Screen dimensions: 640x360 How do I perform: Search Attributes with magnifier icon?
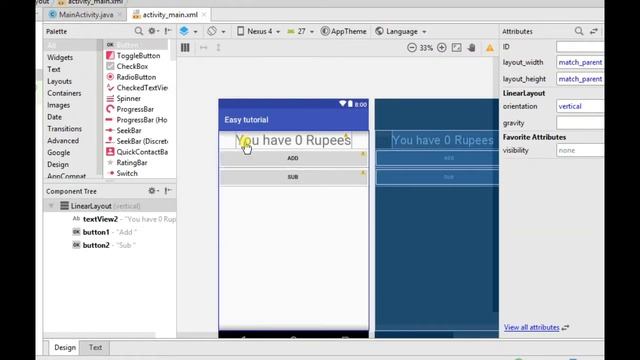coord(579,31)
